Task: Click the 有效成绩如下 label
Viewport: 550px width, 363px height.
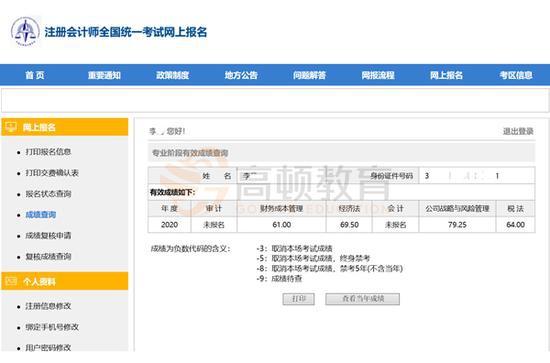Action: point(173,192)
